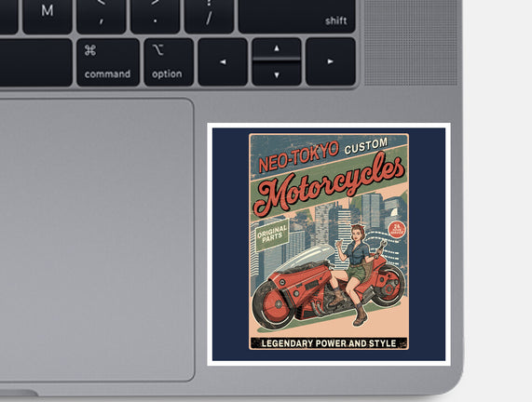This screenshot has height=402, width=532.
Task: Click the right arrow key
Action: 331,62
